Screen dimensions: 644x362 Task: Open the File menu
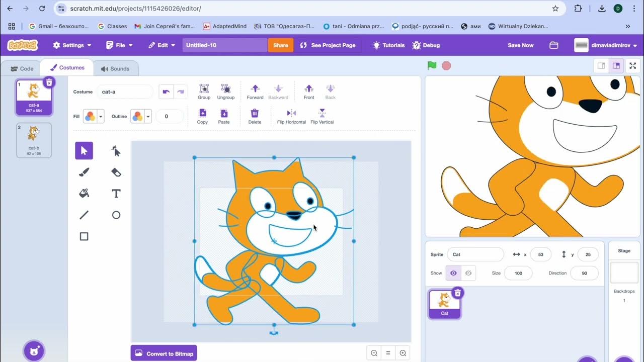point(120,45)
